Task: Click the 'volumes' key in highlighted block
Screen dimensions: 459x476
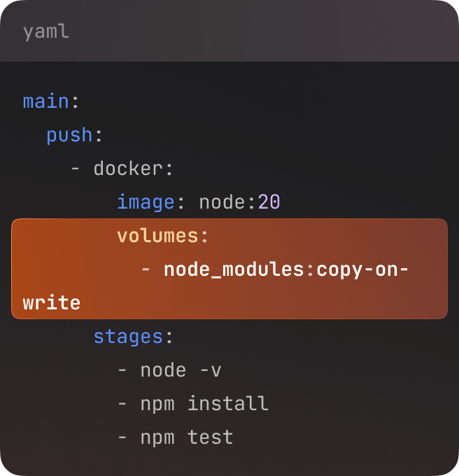Action: (157, 236)
